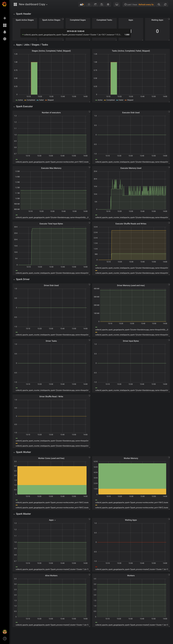Click the Workers panel title
This screenshot has height=644, width=173.
pos(131,575)
